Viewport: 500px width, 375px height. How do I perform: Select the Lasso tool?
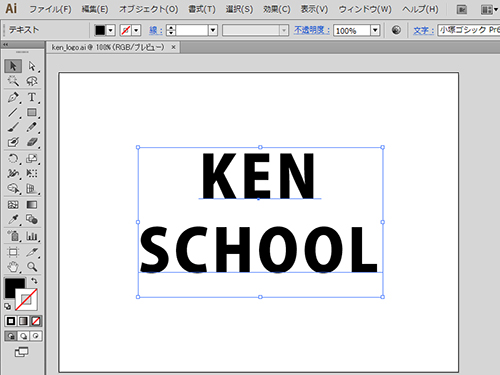pos(32,81)
